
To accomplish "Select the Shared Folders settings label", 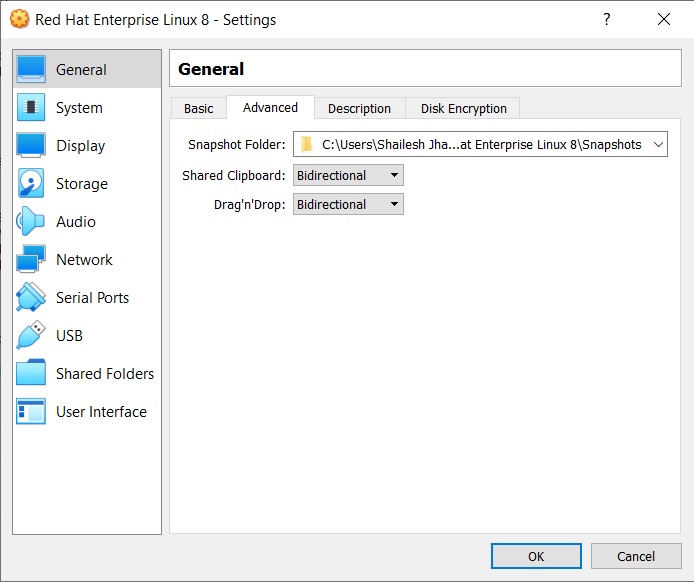I will pos(105,374).
